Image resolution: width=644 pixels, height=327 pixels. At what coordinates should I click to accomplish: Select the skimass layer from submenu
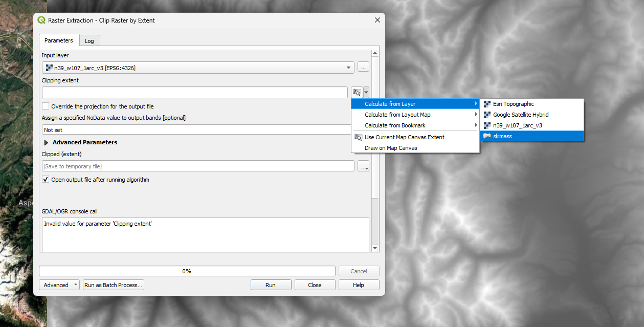point(502,136)
